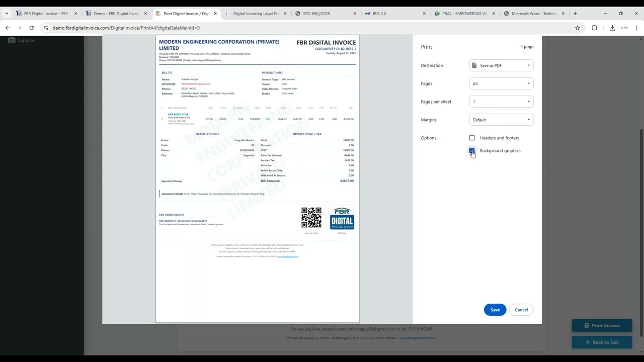Click the Amount in Words line

[213, 194]
